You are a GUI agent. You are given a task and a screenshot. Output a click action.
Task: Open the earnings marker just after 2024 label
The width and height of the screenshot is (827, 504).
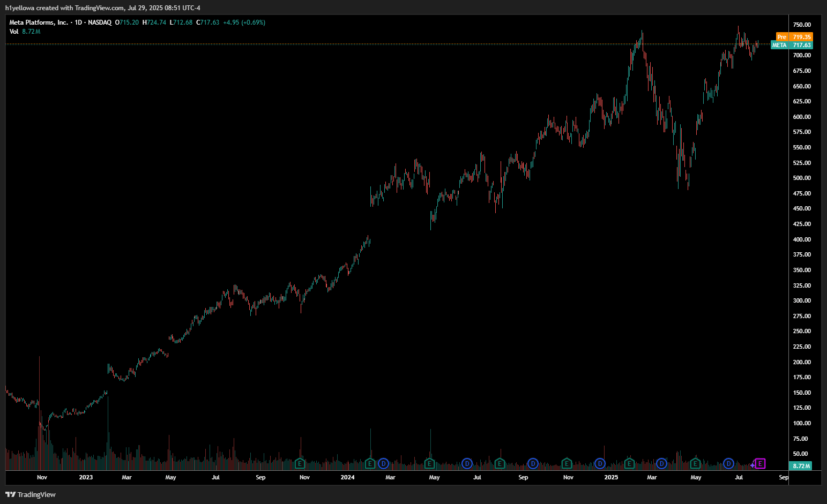tap(370, 463)
